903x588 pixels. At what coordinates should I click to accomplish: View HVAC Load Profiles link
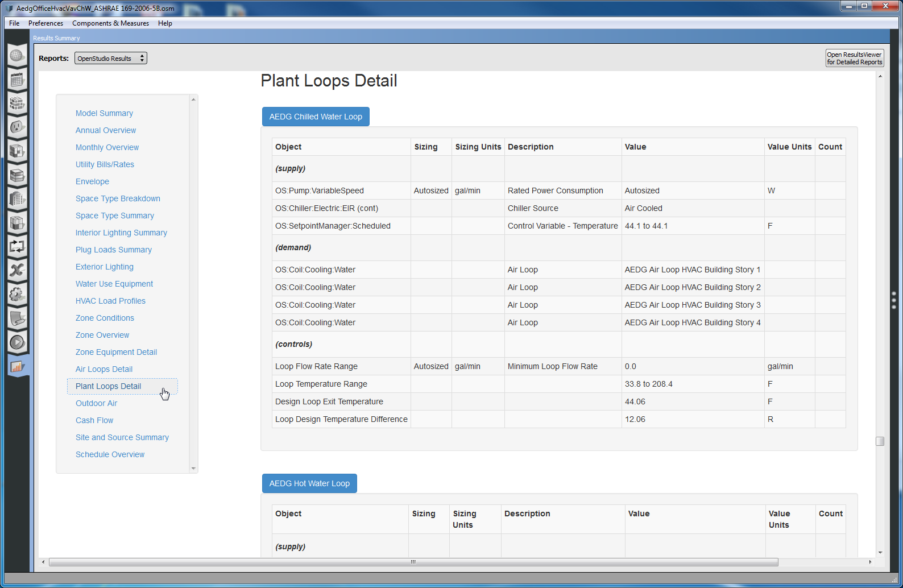coord(110,301)
